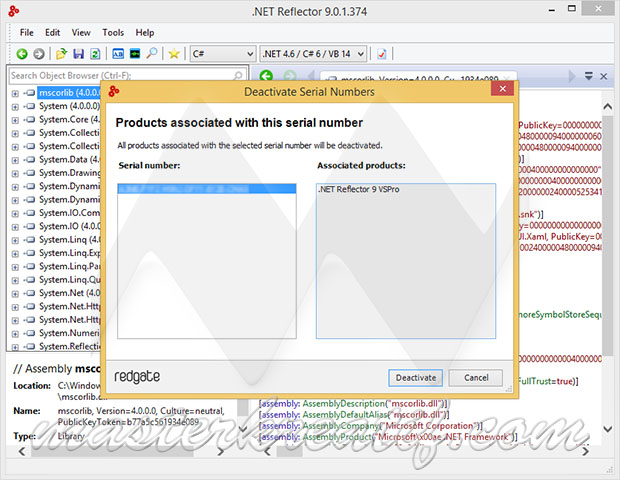Click the AssemblyProduct attribute link in code
Image resolution: width=620 pixels, height=480 pixels.
(337, 437)
